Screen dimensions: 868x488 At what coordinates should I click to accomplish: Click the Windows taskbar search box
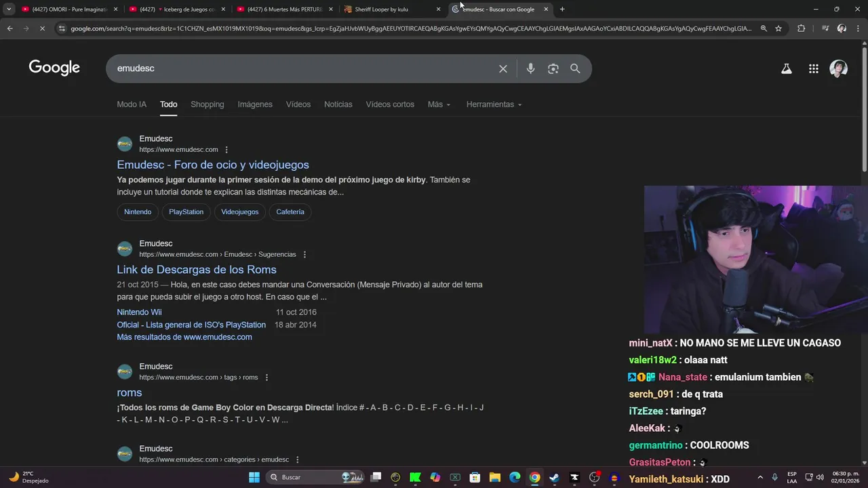pos(315,477)
